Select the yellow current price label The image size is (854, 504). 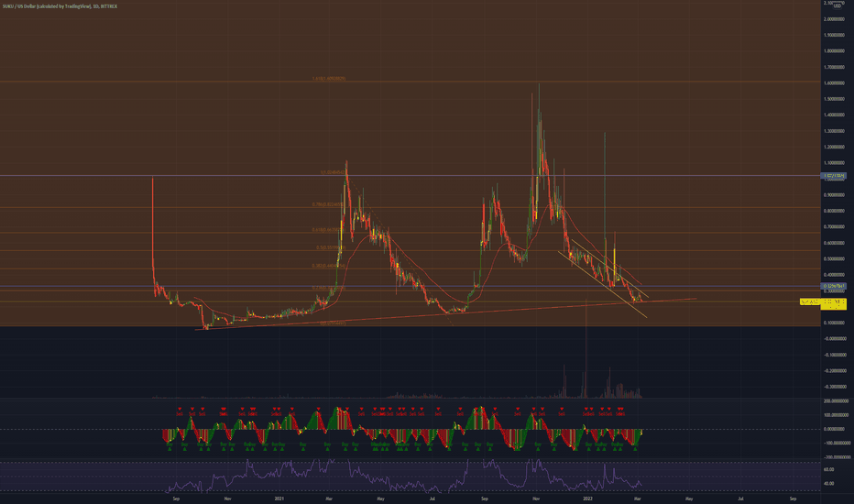823,303
